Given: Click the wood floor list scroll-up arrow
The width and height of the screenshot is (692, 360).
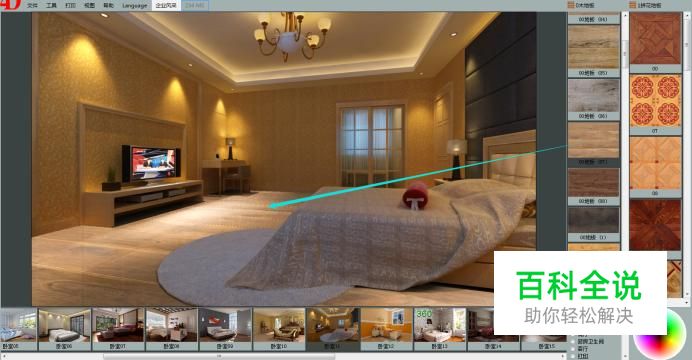Looking at the screenshot, I should coord(624,15).
